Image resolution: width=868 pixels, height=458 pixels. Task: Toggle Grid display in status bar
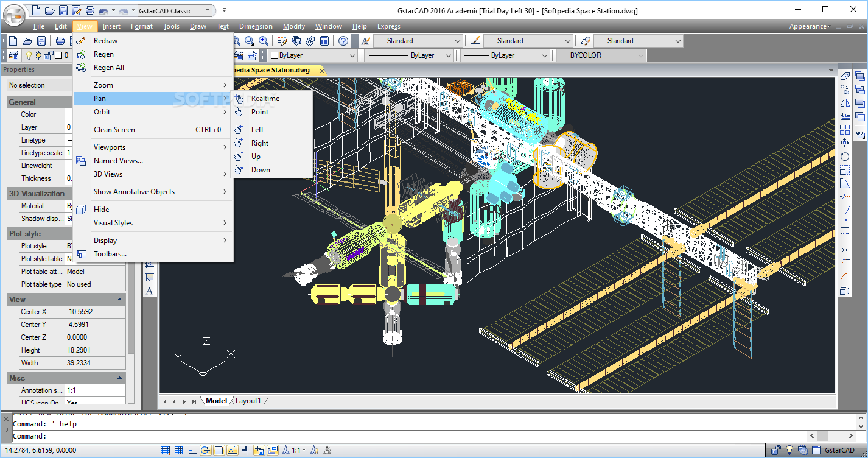pos(179,451)
